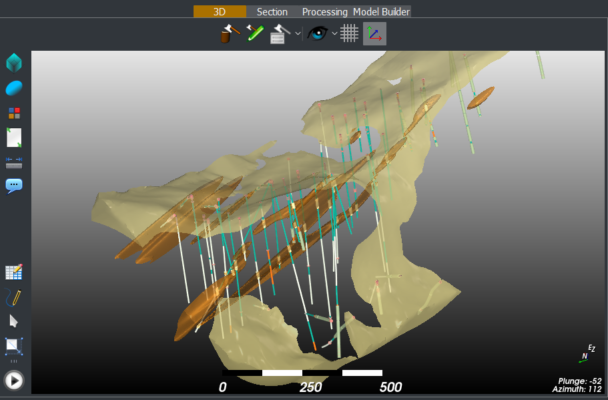
Task: Click the Azimuth: 112 readout
Action: click(577, 389)
